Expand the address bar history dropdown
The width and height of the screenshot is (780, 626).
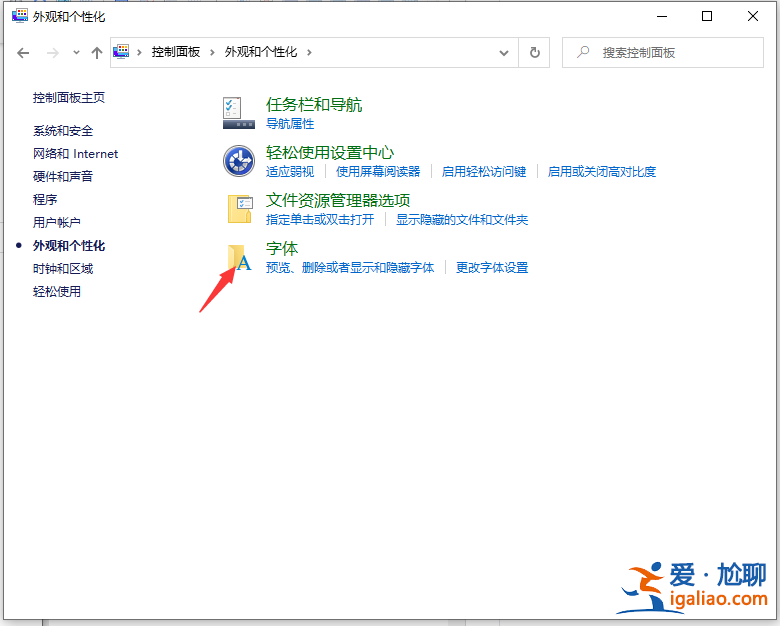pyautogui.click(x=504, y=53)
